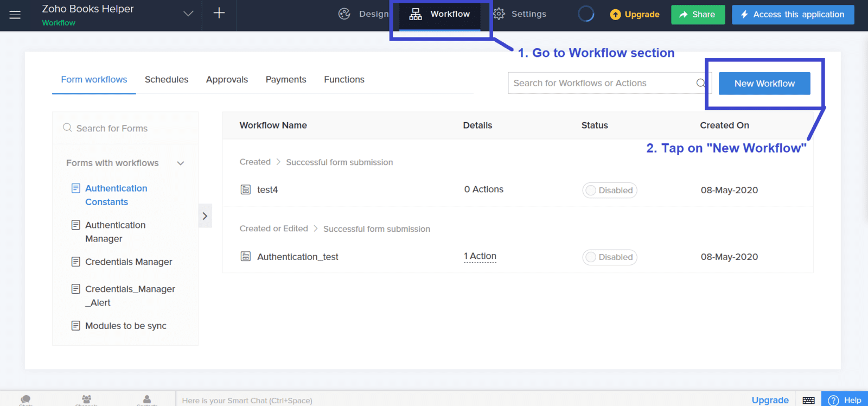The image size is (868, 406).
Task: Click the magnifier icon in workflow search
Action: tap(701, 83)
